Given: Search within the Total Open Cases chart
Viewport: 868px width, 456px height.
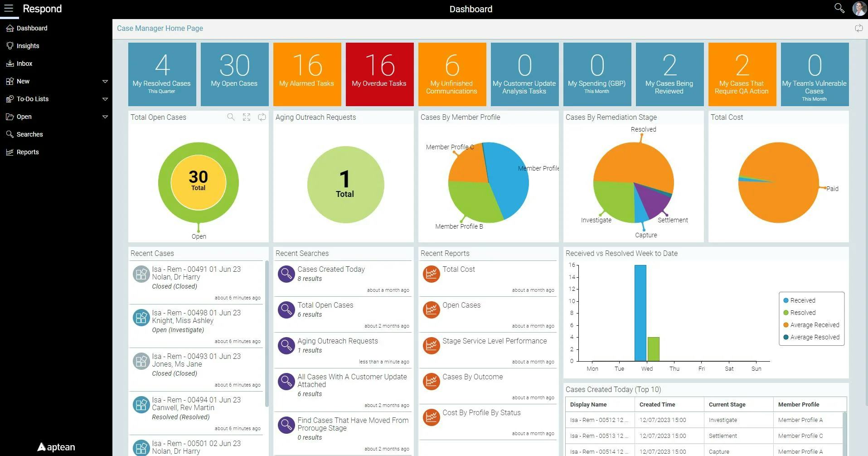Looking at the screenshot, I should pyautogui.click(x=231, y=117).
